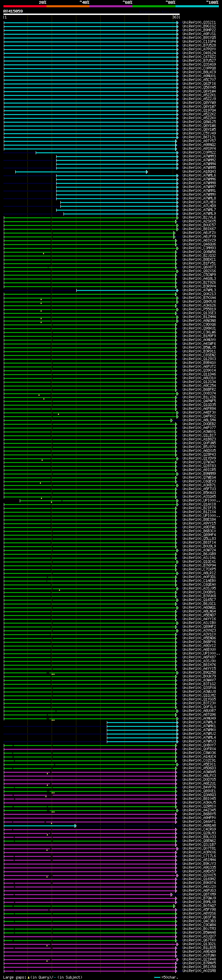Open hit UniRef100_B8IK67

pyautogui.click(x=199, y=229)
